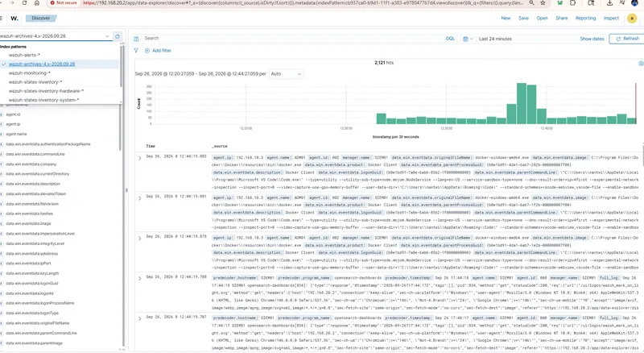Click the Refresh button
The image size is (644, 353).
pyautogui.click(x=627, y=39)
